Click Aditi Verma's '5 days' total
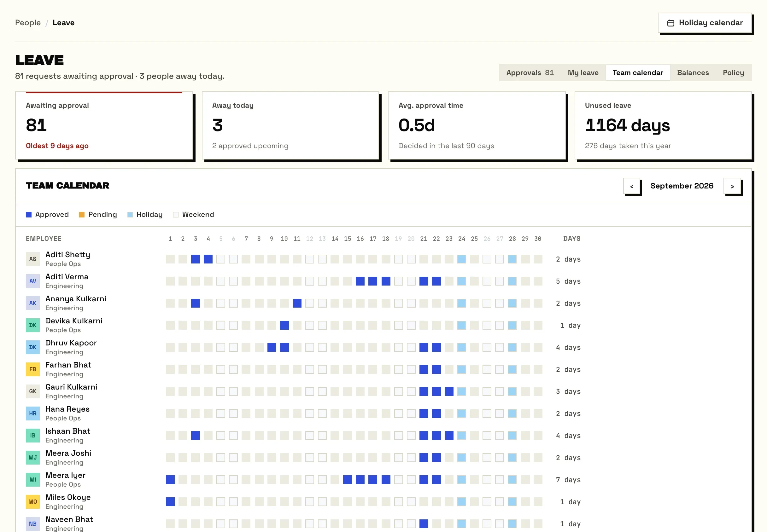 [568, 281]
